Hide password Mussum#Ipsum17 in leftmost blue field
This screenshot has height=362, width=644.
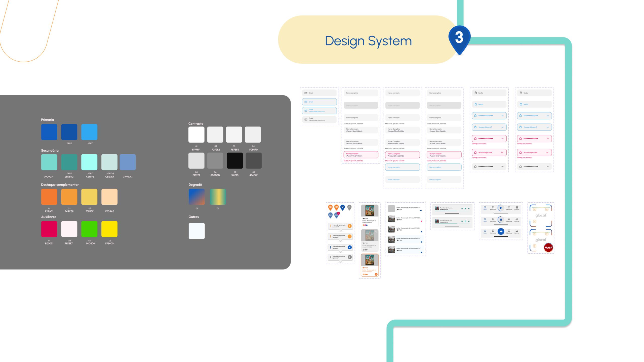point(502,127)
